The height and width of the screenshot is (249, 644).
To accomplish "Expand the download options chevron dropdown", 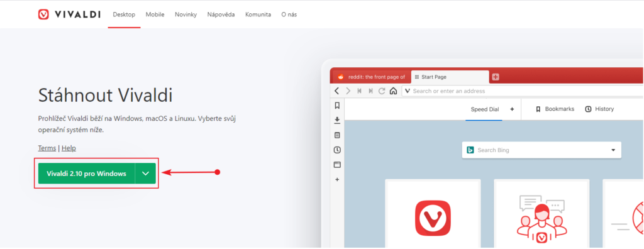I will [146, 174].
